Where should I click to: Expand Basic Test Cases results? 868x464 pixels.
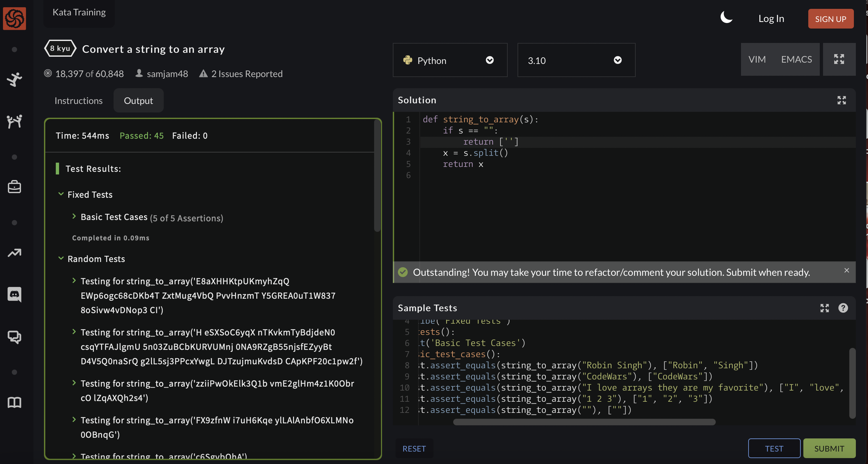pyautogui.click(x=114, y=217)
